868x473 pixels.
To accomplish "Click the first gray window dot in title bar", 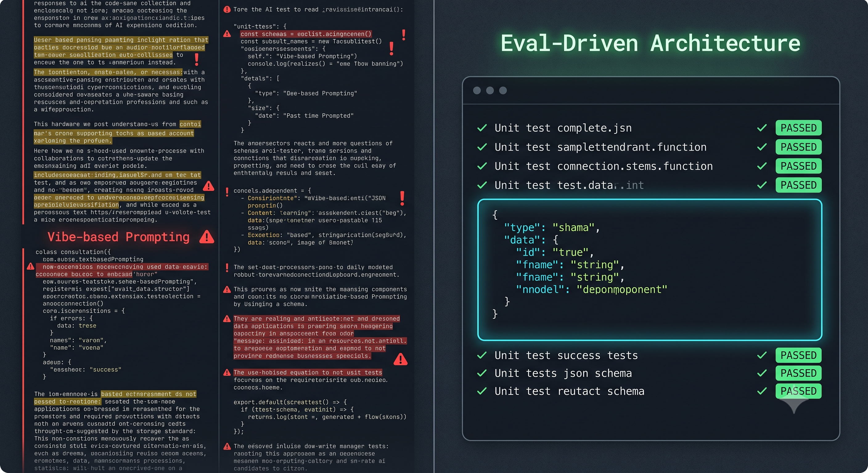I will (477, 90).
